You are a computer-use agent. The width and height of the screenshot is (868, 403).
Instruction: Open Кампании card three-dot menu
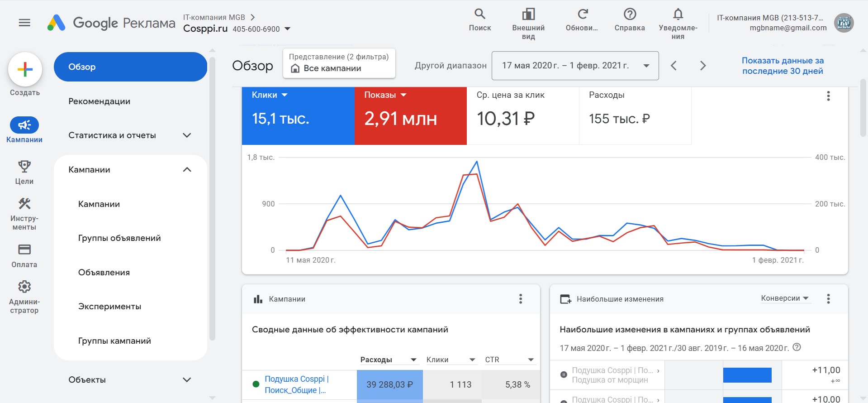521,299
